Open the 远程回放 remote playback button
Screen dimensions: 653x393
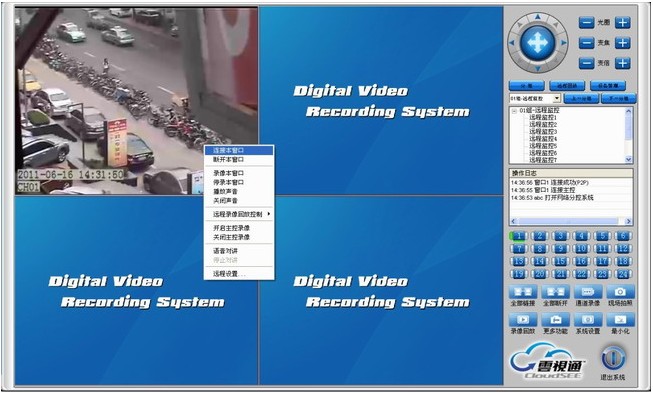click(567, 86)
